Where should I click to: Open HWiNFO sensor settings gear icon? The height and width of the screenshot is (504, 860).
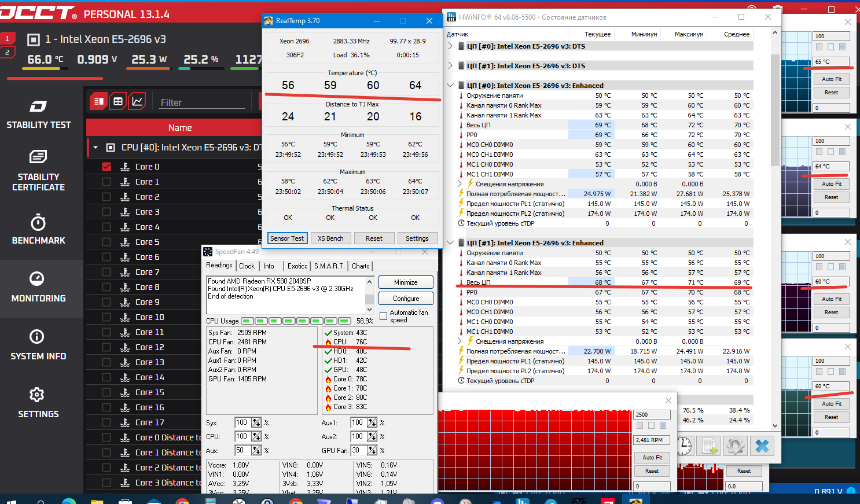coord(735,446)
